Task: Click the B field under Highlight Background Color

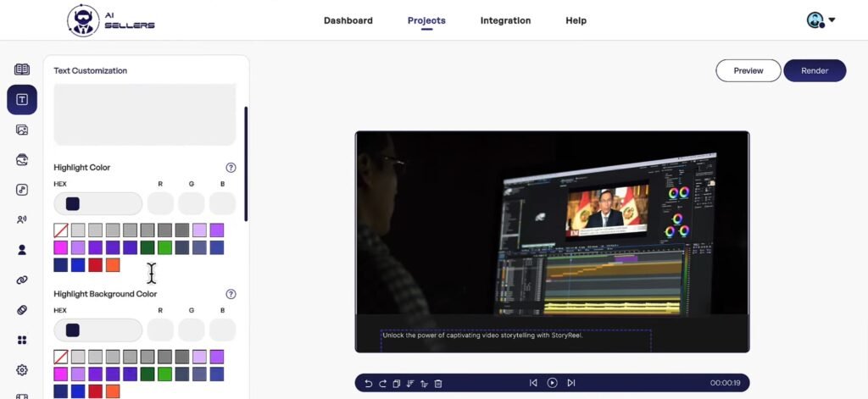Action: [x=222, y=330]
